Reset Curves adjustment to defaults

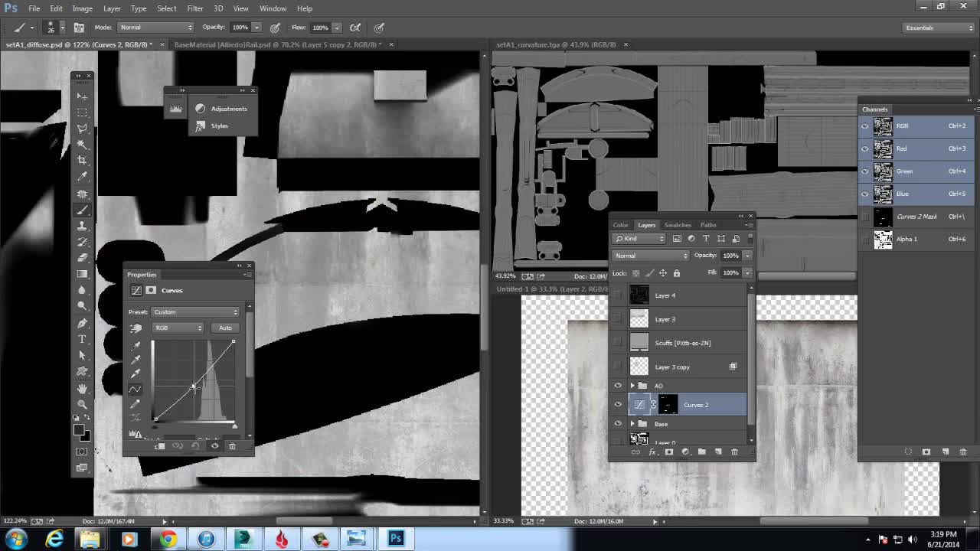[196, 446]
